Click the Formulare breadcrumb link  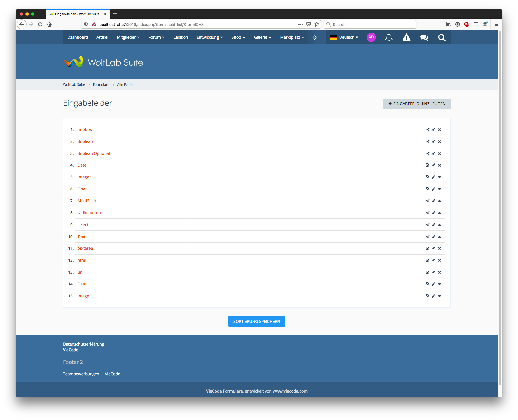pos(101,85)
